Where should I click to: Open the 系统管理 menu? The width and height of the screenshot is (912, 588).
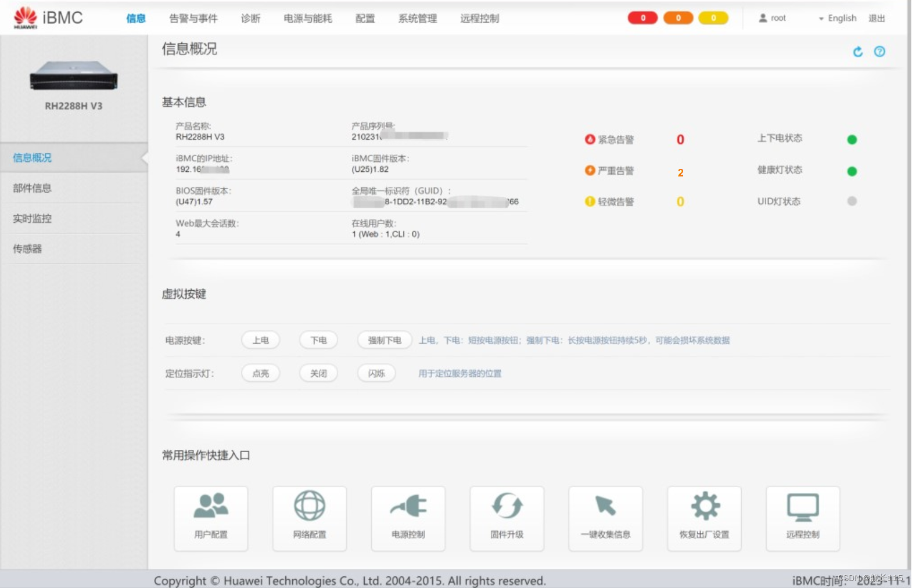(418, 19)
